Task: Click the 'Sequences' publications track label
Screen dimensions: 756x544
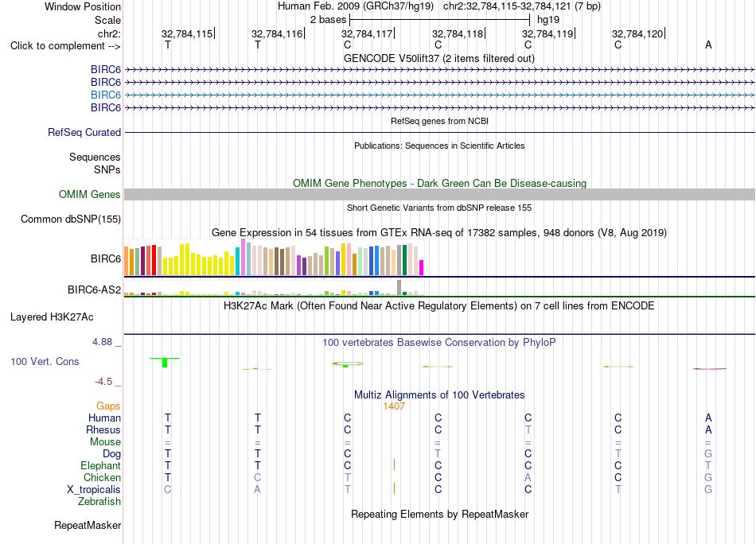Action: [x=95, y=157]
